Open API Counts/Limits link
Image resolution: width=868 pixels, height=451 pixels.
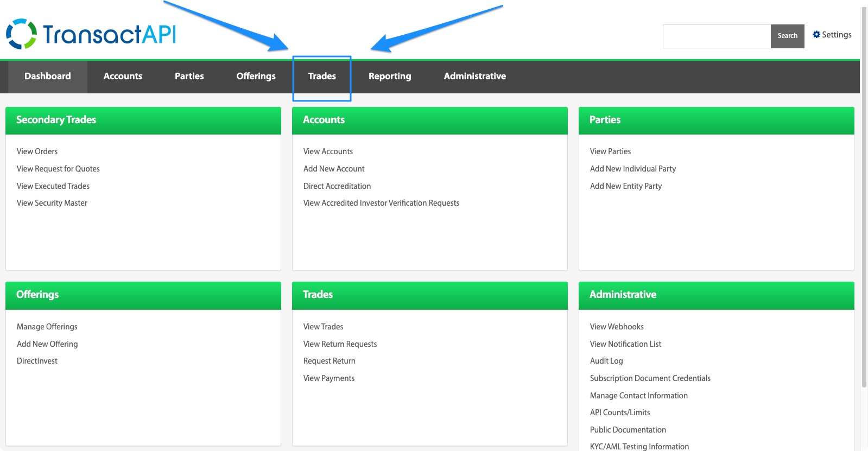[620, 412]
